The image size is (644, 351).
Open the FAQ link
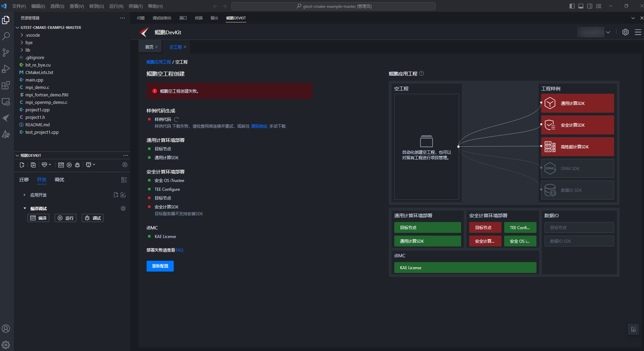[179, 250]
